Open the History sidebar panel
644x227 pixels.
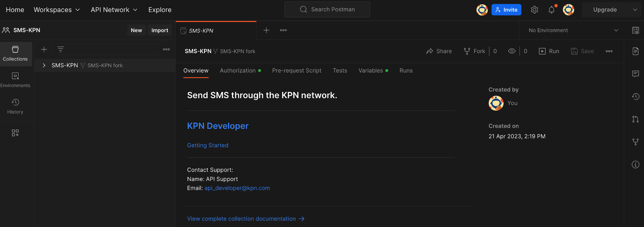coord(16,106)
